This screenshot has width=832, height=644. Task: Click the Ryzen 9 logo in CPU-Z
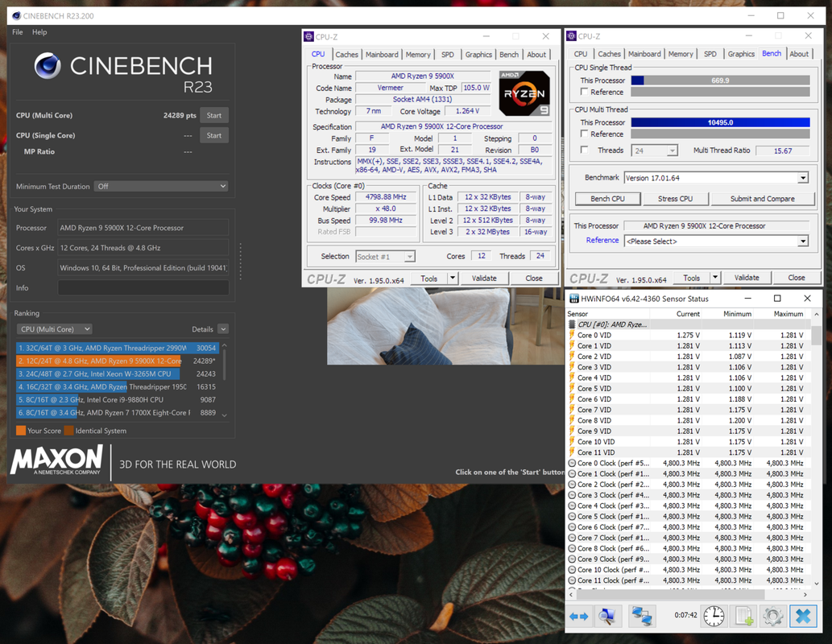[524, 93]
